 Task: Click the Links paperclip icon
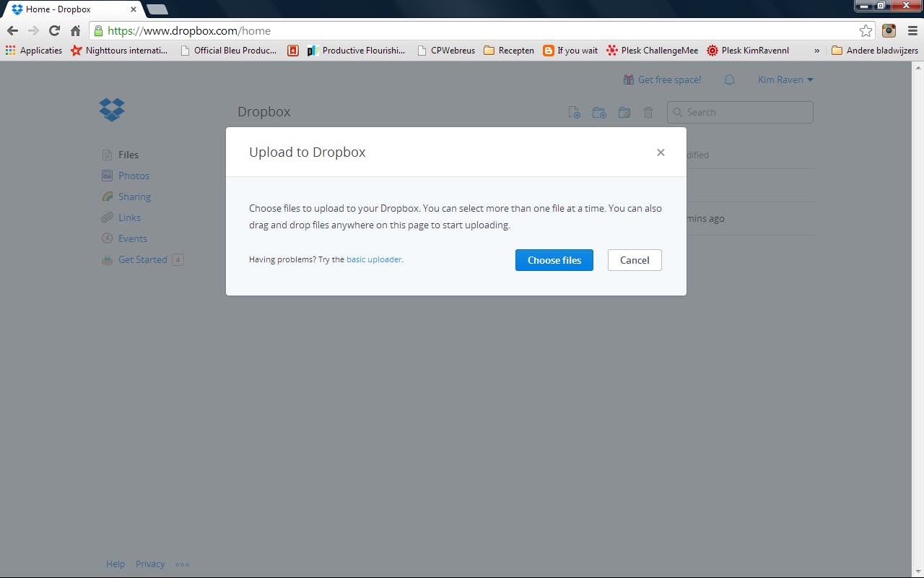(107, 217)
